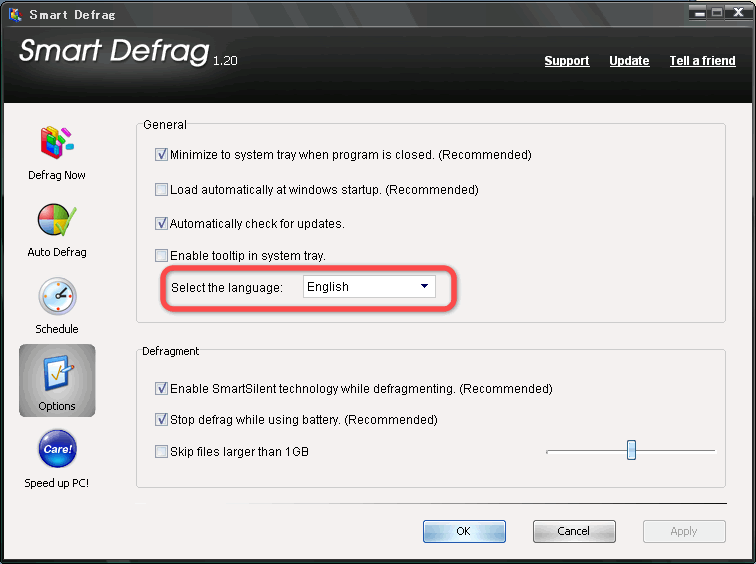Enable tooltip in system tray checkbox

(161, 255)
